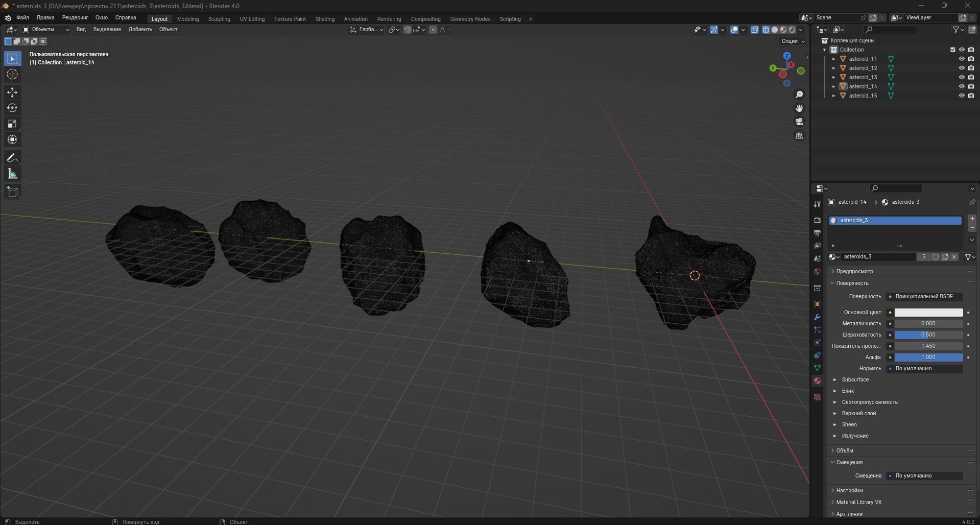Switch to solid viewport shading
The height and width of the screenshot is (525, 980).
775,30
